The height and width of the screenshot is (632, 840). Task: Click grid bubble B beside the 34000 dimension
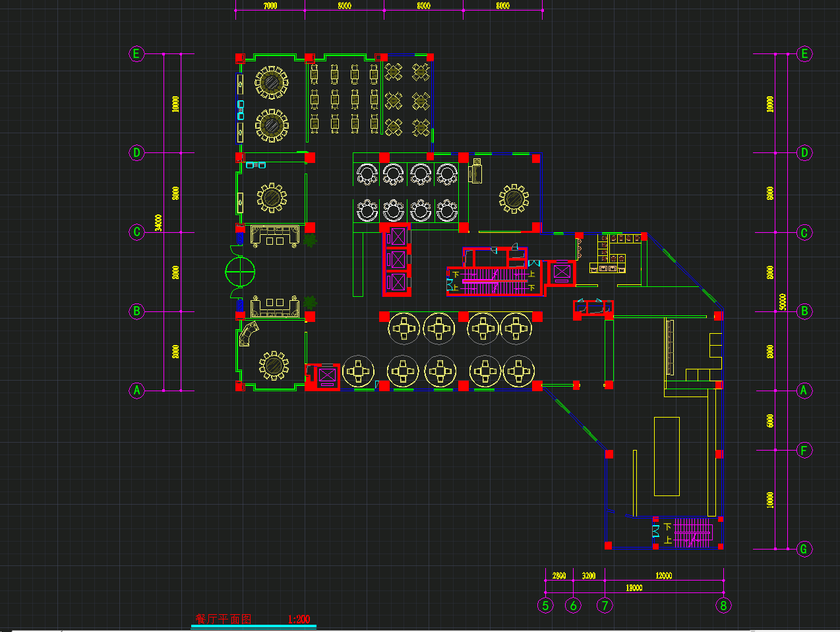(x=136, y=311)
